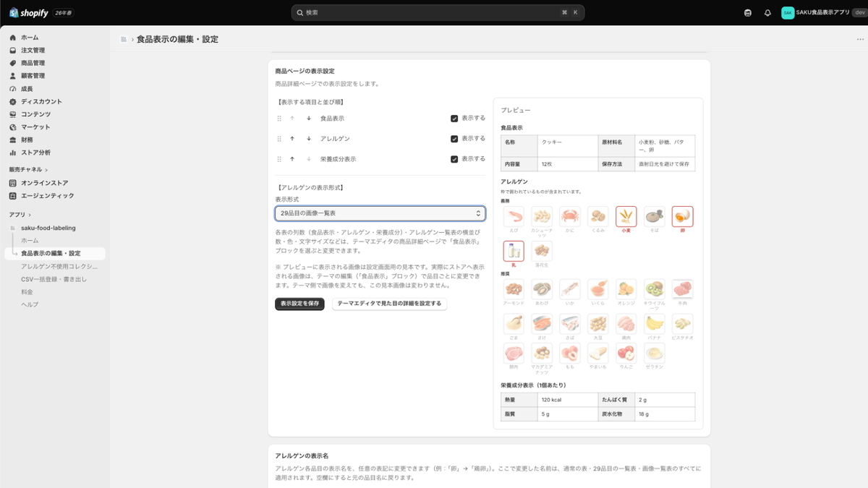Open 財務 finance section

point(27,140)
